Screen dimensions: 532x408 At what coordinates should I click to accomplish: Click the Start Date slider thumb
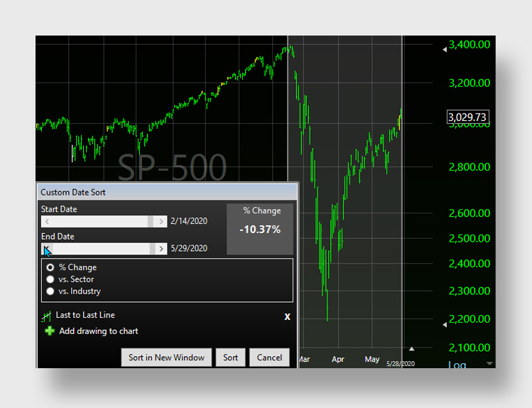[x=151, y=222]
